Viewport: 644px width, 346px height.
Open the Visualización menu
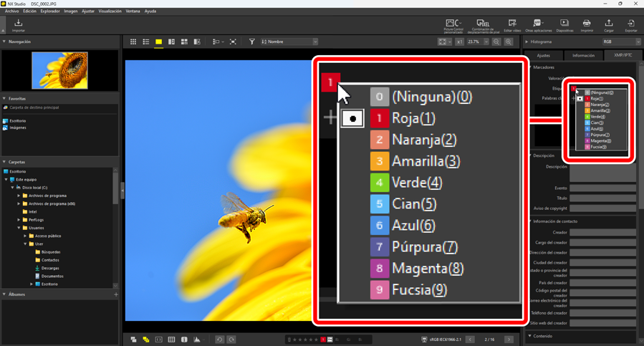pyautogui.click(x=110, y=11)
